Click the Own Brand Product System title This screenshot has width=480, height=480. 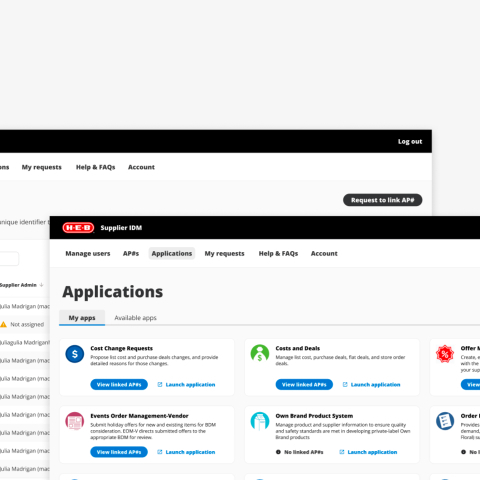tap(314, 416)
